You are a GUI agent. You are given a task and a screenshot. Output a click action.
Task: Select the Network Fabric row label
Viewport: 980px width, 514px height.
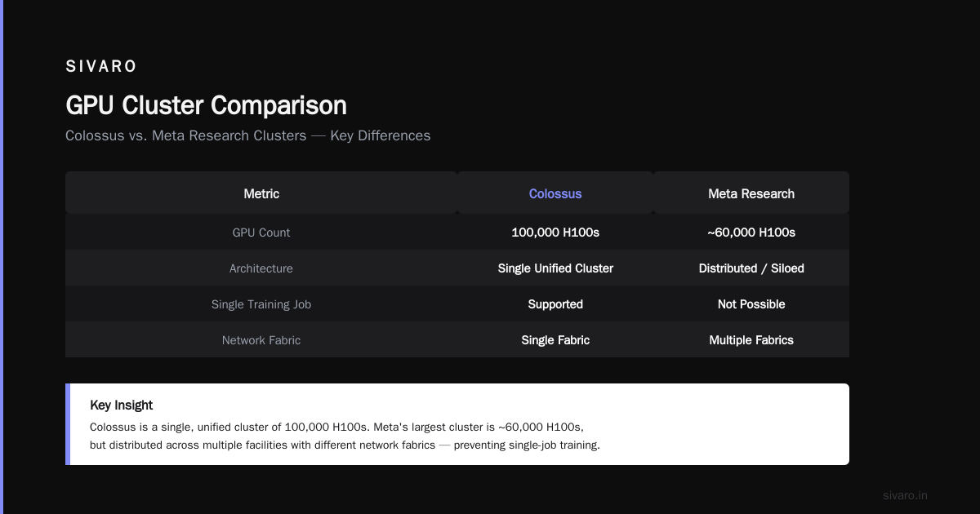[261, 340]
